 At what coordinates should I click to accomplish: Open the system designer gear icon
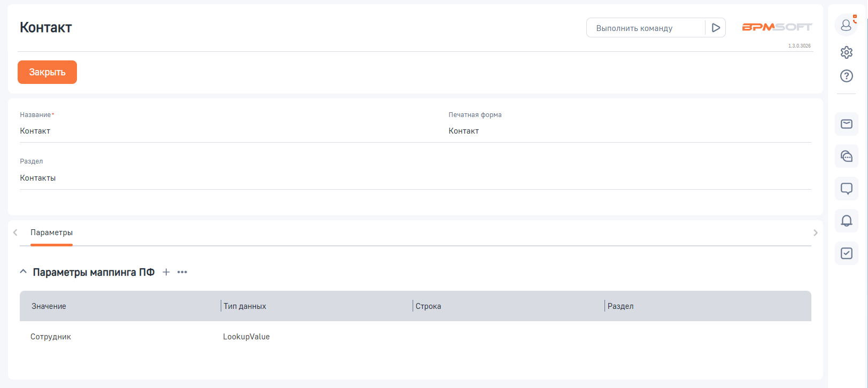point(846,52)
